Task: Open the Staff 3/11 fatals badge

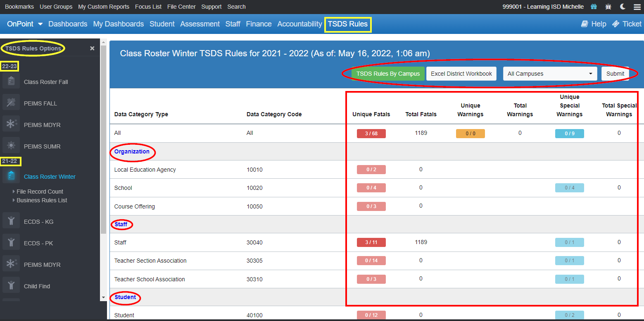Action: 371,242
